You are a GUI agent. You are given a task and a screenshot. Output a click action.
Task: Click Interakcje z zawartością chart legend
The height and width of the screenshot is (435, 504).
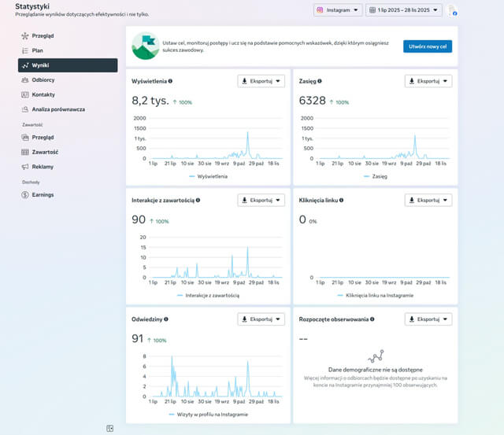(x=208, y=295)
